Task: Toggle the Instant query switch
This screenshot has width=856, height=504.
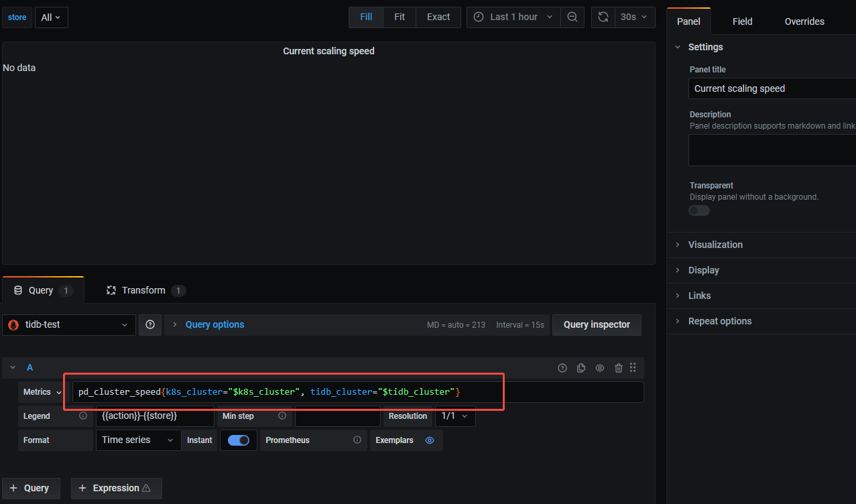Action: point(239,440)
